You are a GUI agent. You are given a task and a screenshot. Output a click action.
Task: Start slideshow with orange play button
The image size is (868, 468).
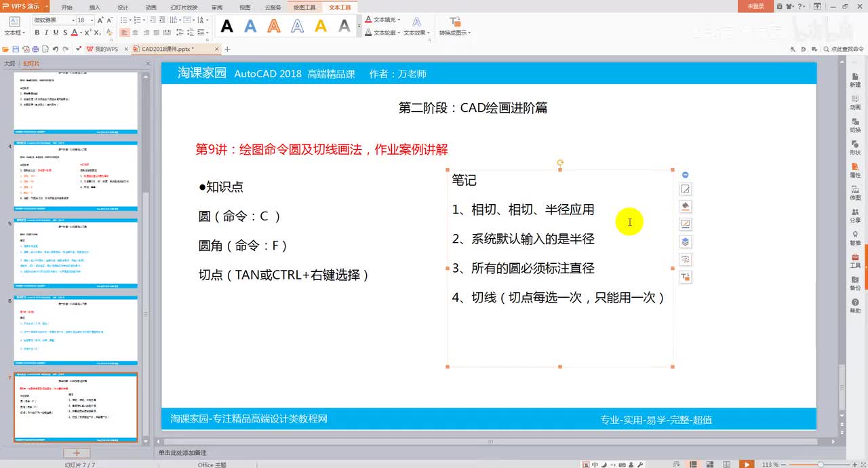pyautogui.click(x=747, y=464)
